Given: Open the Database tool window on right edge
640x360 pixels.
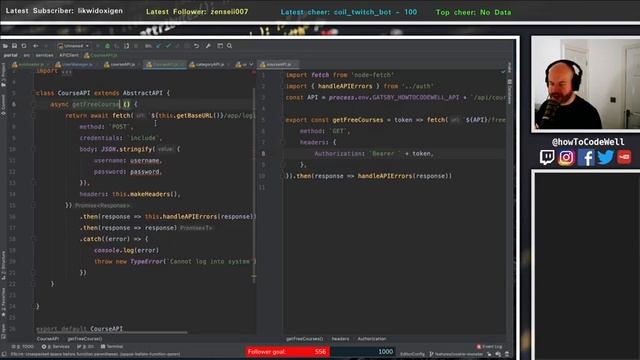Looking at the screenshot, I should [509, 91].
